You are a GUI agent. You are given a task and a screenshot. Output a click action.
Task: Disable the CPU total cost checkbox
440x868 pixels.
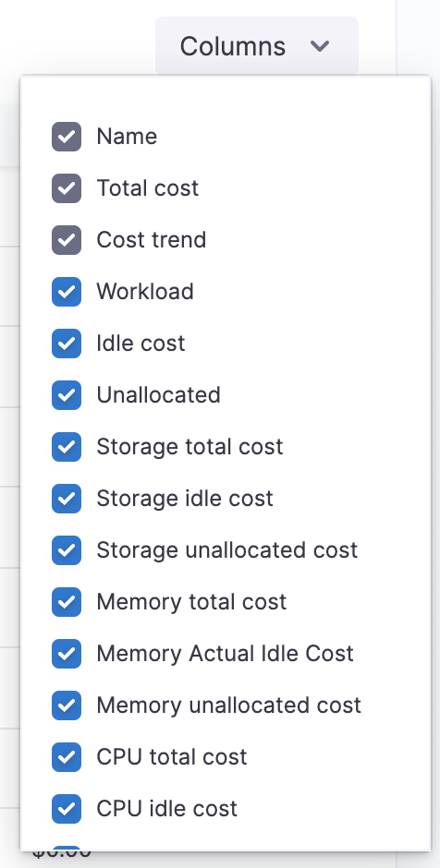tap(67, 757)
